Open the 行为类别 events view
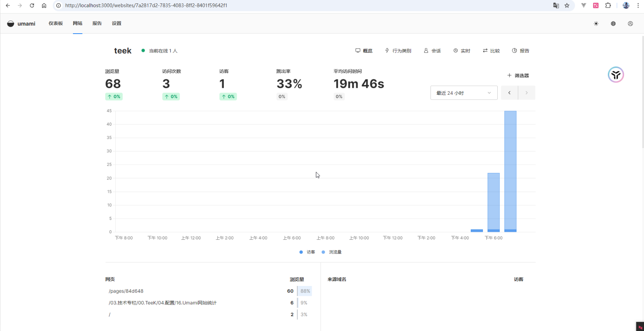This screenshot has width=644, height=331. coord(398,51)
